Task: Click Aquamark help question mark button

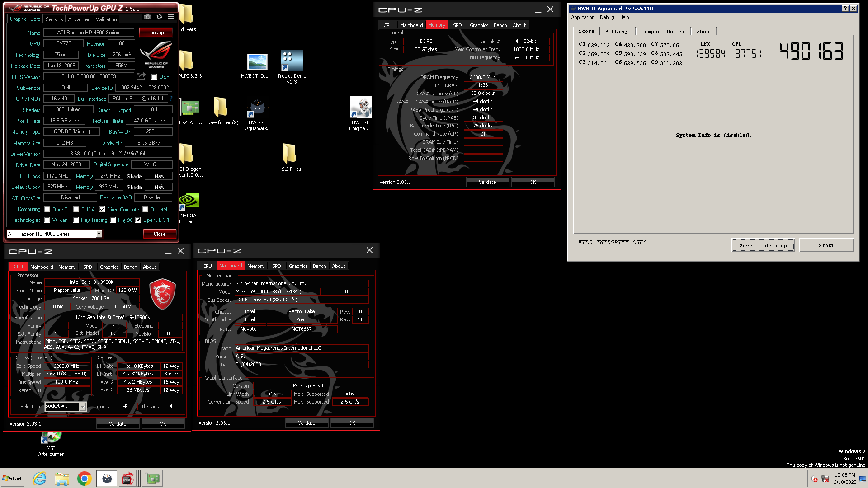Action: [x=845, y=9]
